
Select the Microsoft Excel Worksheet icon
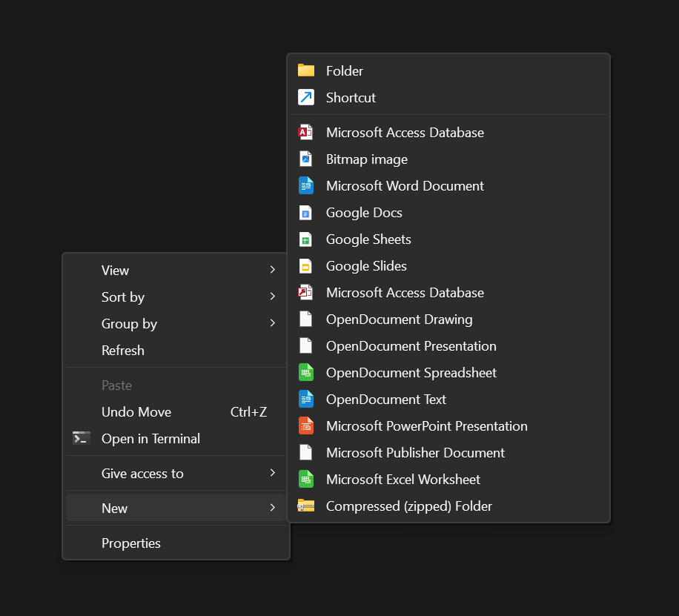click(x=306, y=480)
